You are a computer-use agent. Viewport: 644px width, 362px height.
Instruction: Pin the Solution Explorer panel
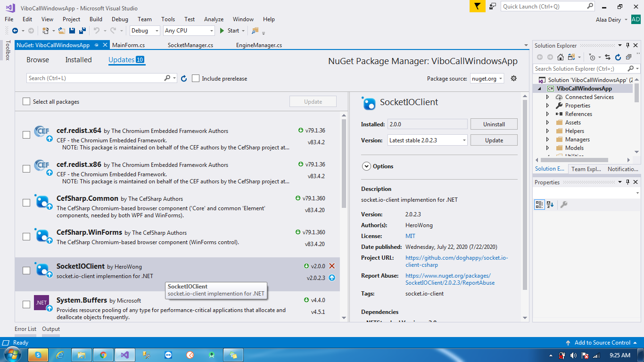point(627,45)
